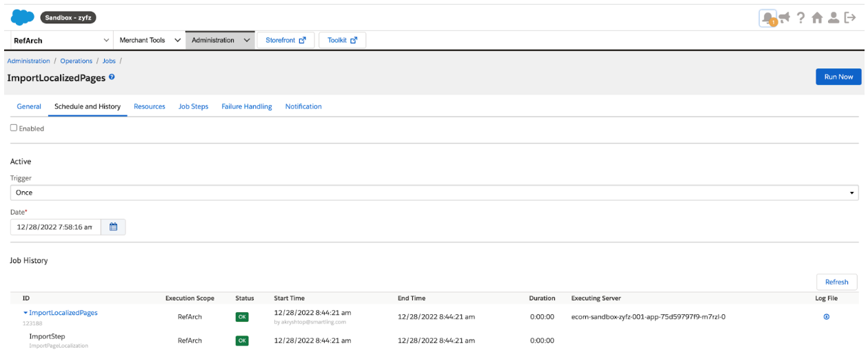Switch to the Failure Handling tab
The width and height of the screenshot is (868, 359).
tap(246, 106)
